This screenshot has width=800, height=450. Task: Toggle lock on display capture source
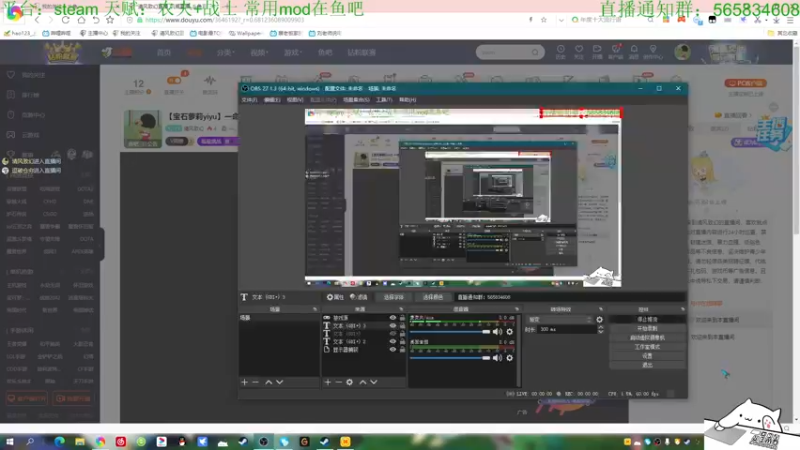pos(402,349)
